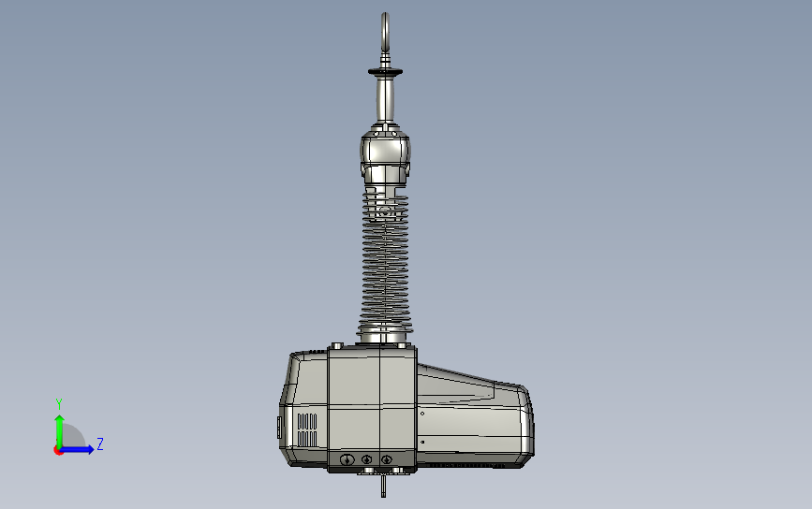Select the tapered right-side housing of the model

tap(476, 417)
